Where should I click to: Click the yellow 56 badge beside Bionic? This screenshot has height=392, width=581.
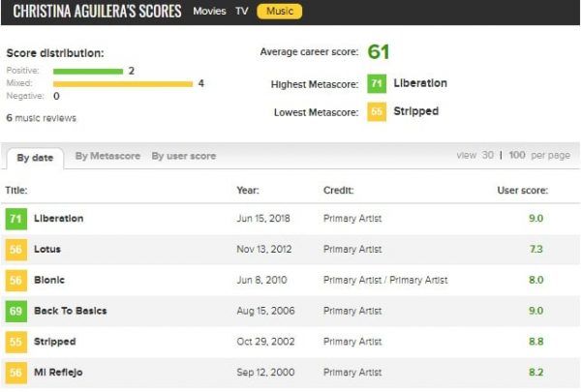coord(15,281)
